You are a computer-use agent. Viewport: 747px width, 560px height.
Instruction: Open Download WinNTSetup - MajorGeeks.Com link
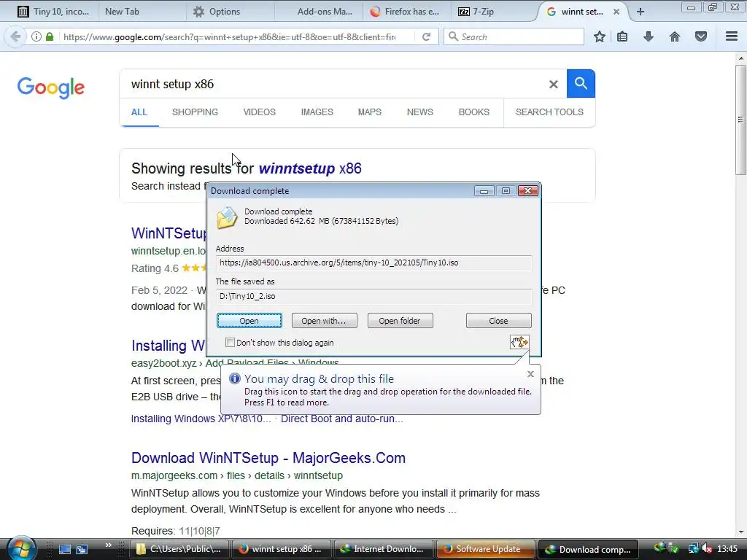(268, 458)
